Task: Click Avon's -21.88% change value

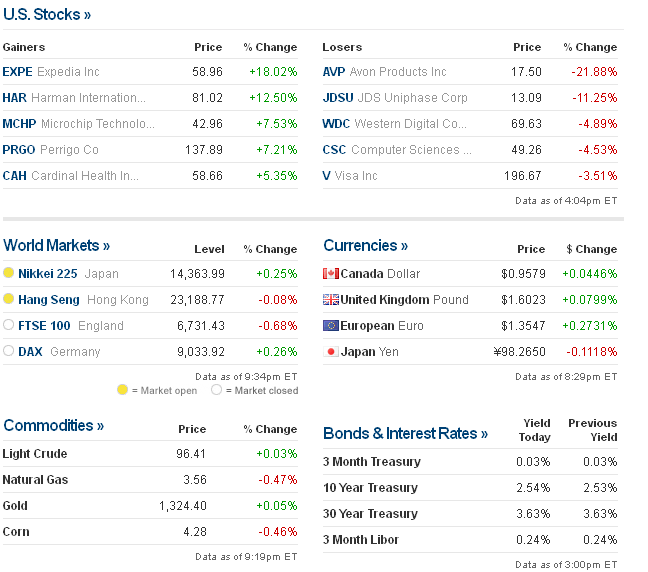Action: [x=594, y=72]
